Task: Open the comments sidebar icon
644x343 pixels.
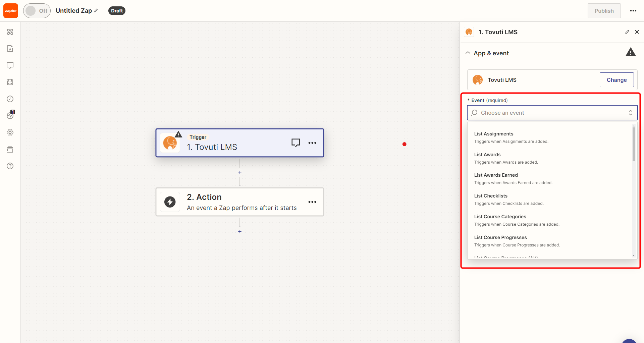Action: tap(10, 65)
